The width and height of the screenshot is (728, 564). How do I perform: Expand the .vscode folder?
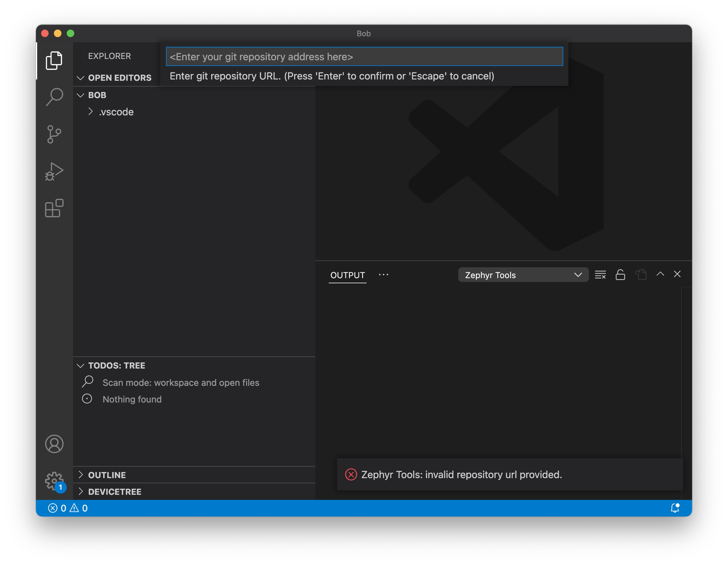[x=116, y=112]
